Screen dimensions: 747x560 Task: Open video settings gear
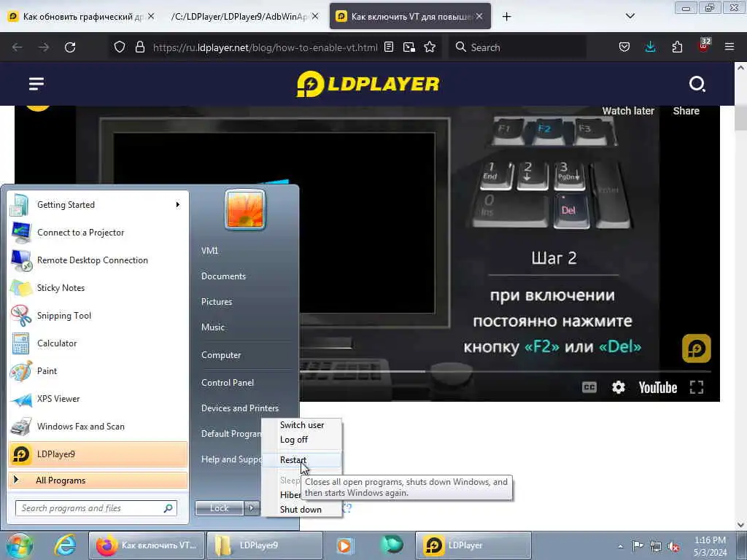pos(619,387)
